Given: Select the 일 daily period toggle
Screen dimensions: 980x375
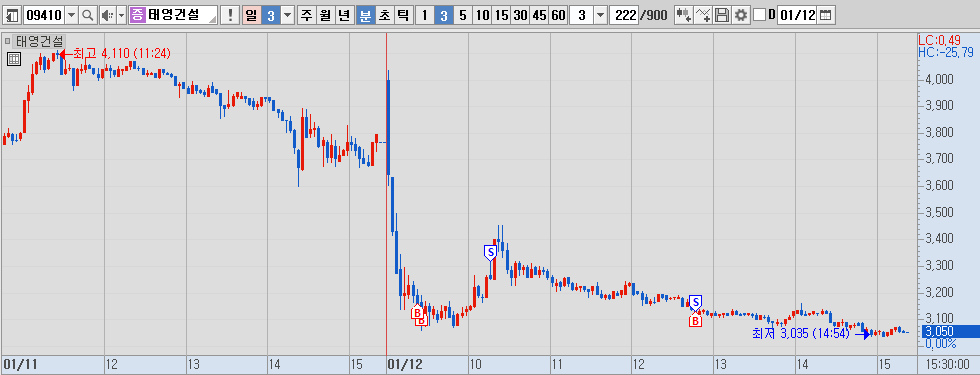Looking at the screenshot, I should point(251,16).
